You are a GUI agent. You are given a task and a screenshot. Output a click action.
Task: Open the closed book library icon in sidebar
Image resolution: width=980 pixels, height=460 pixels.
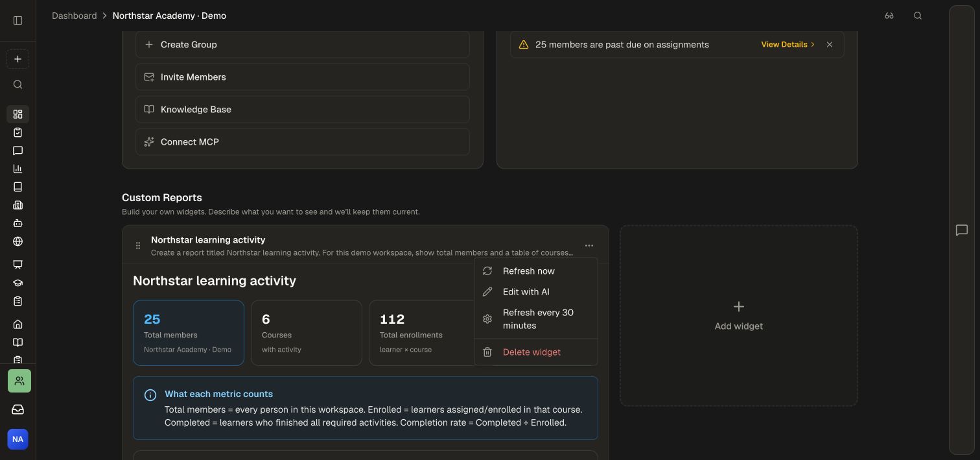(17, 187)
